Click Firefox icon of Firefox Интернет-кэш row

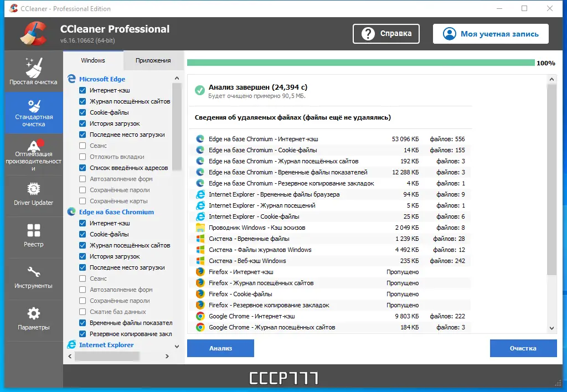click(200, 272)
